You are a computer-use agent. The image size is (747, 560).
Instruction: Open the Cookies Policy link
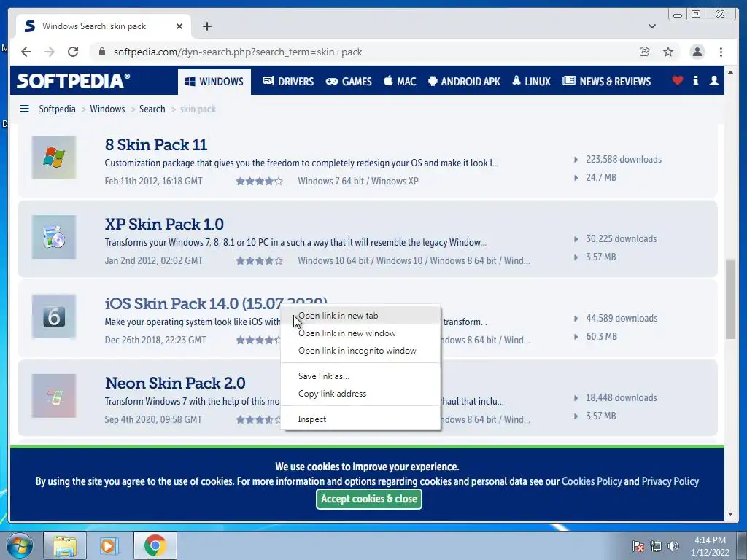592,481
